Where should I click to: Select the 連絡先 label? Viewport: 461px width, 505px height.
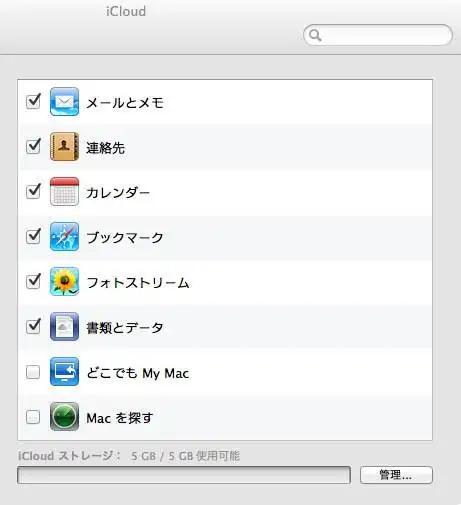pyautogui.click(x=105, y=148)
